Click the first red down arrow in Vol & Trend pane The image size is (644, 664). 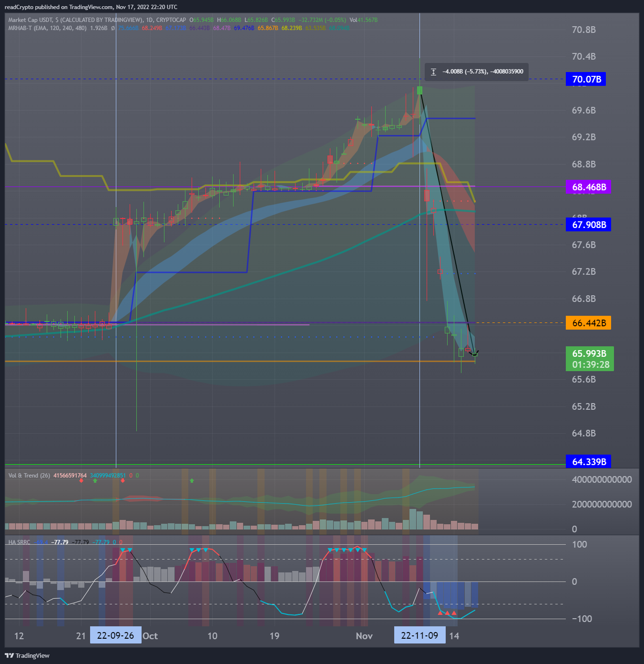pos(82,480)
